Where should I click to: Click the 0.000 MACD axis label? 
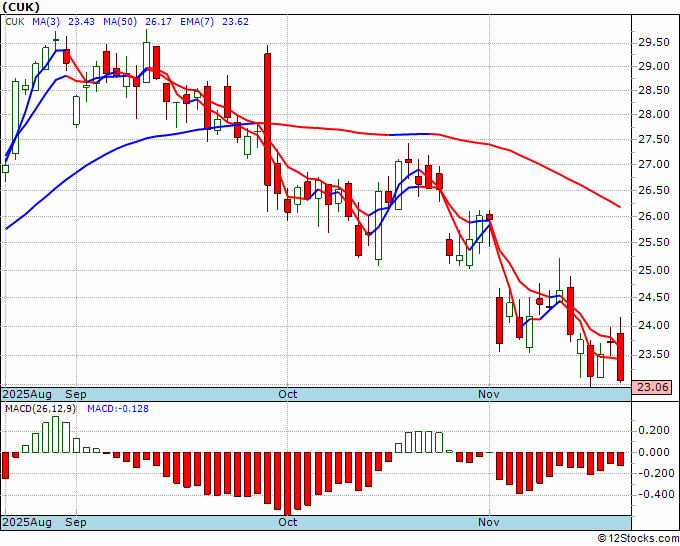[654, 452]
